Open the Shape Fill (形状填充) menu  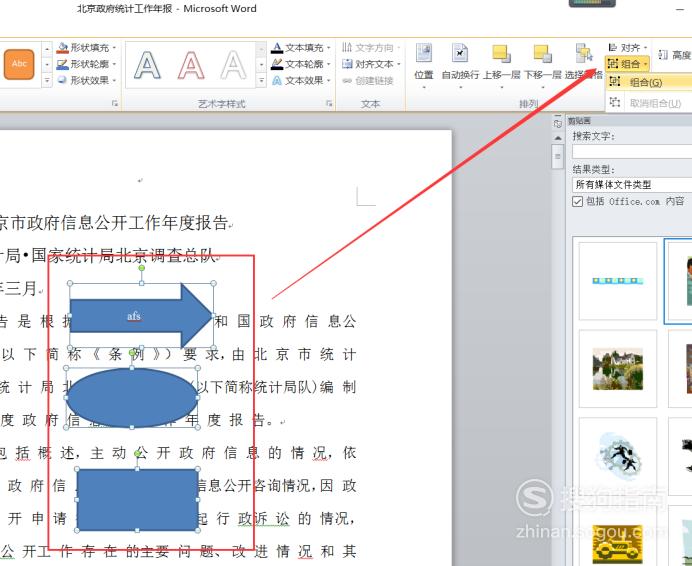pos(87,47)
